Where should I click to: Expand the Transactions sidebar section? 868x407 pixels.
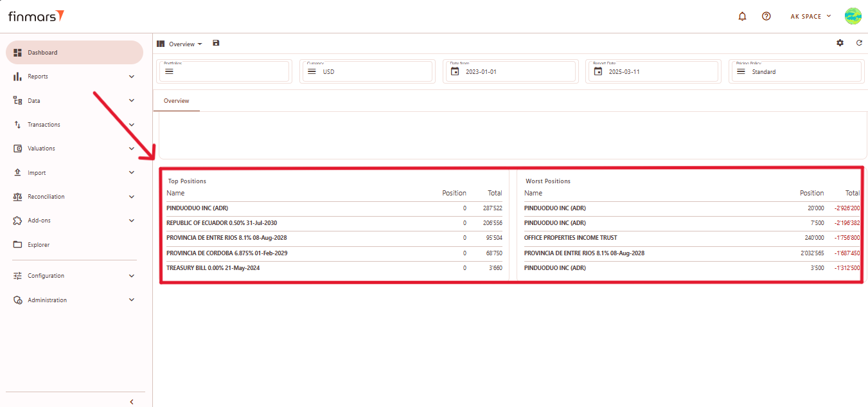(x=132, y=125)
